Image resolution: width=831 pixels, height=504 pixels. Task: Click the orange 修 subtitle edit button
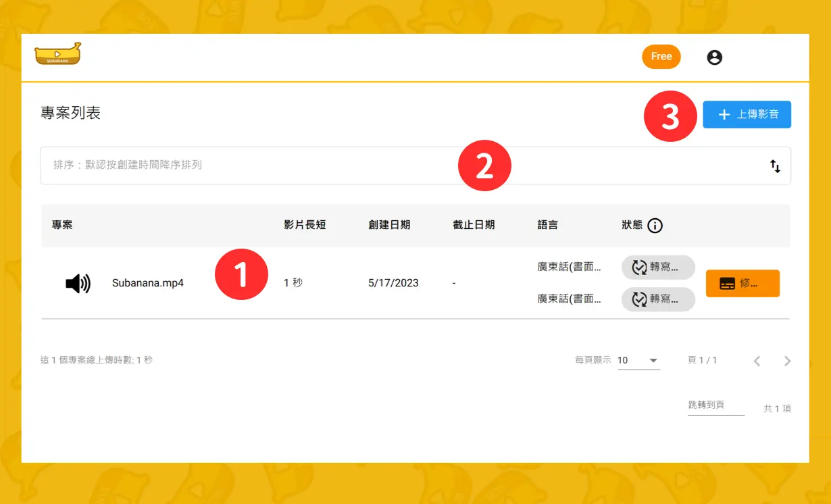(742, 284)
